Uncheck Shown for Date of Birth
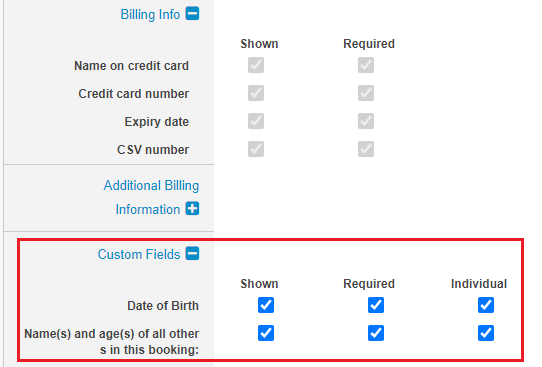Viewport: 542px width, 367px height. pyautogui.click(x=266, y=305)
